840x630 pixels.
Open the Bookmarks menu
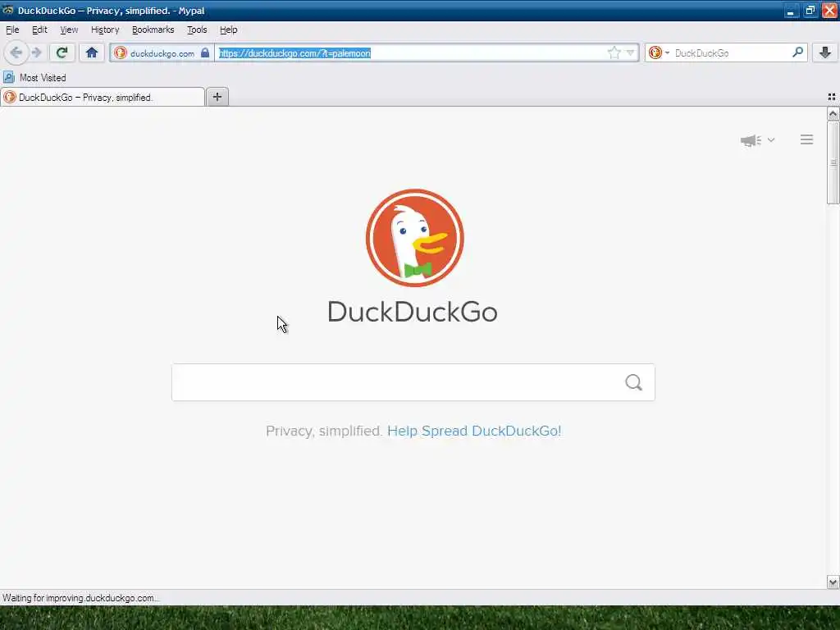[x=153, y=30]
